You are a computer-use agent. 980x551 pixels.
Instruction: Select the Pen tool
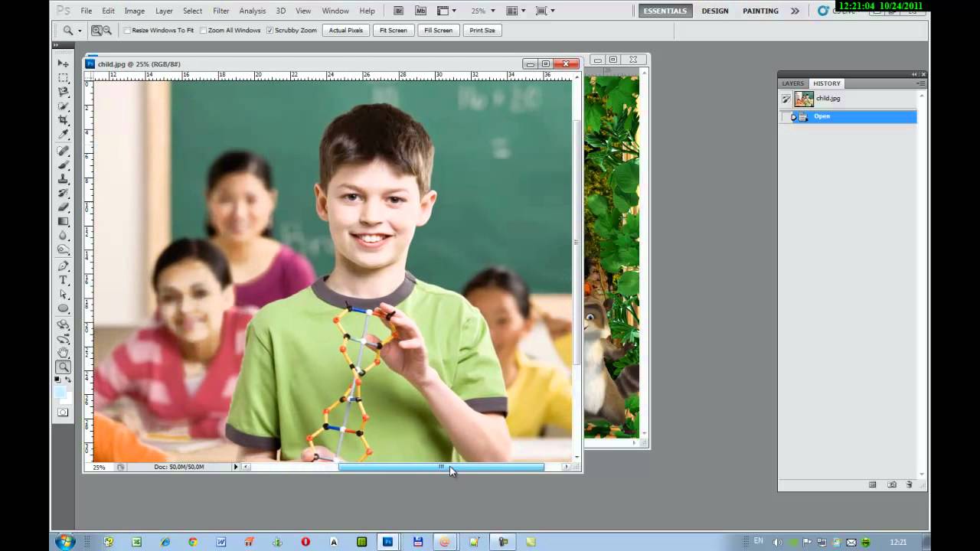point(64,266)
